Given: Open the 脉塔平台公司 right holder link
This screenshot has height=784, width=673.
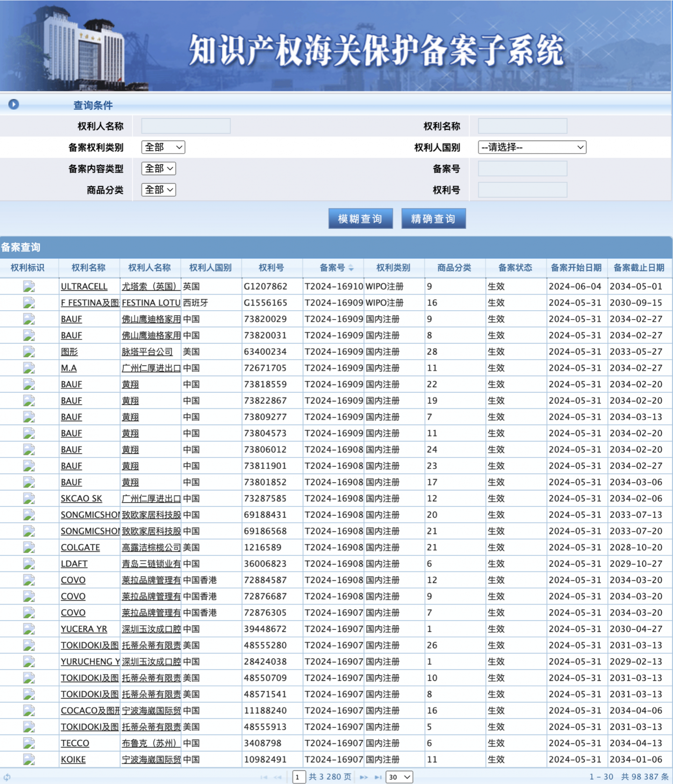Looking at the screenshot, I should pyautogui.click(x=147, y=352).
